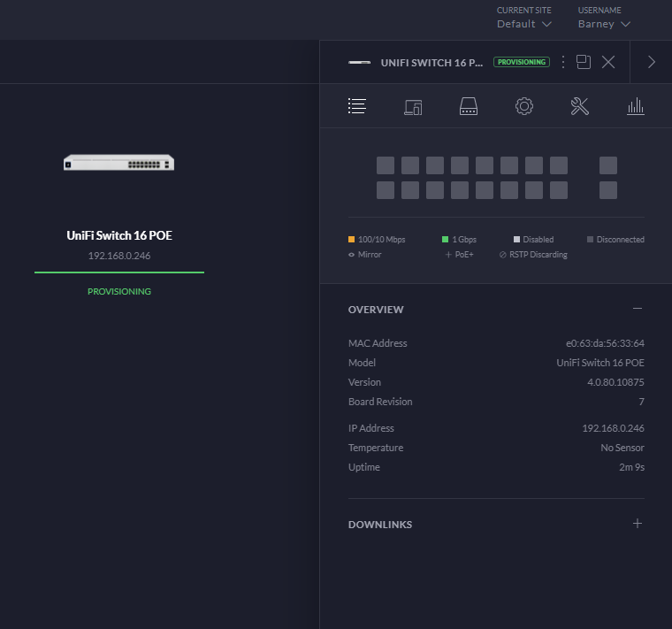Open the device details list tab
The height and width of the screenshot is (629, 672).
click(x=357, y=107)
